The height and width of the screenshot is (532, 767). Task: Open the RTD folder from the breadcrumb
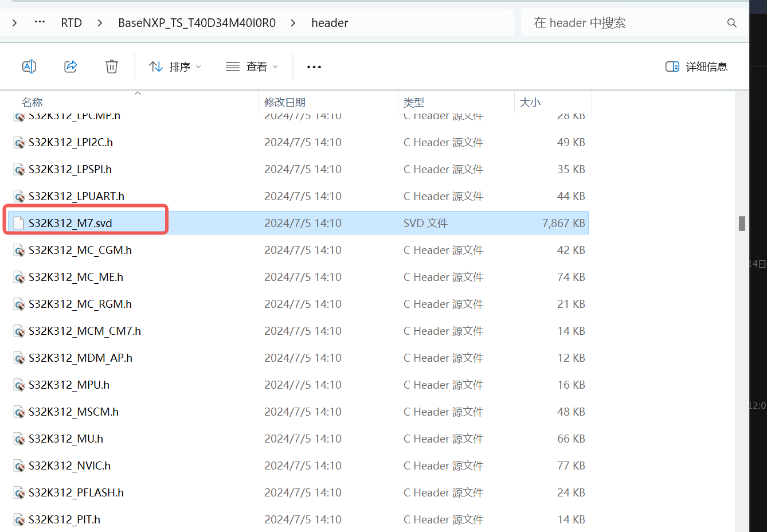pyautogui.click(x=71, y=22)
